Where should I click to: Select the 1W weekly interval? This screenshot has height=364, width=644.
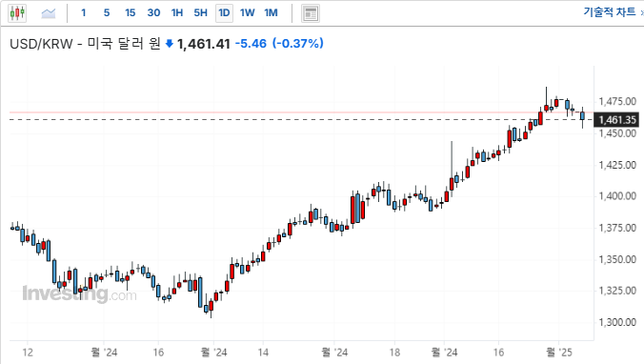click(248, 12)
